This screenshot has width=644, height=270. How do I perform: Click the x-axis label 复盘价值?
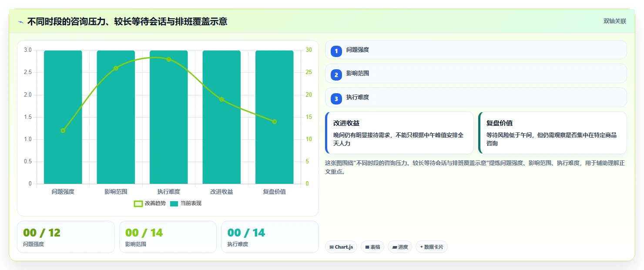(275, 192)
